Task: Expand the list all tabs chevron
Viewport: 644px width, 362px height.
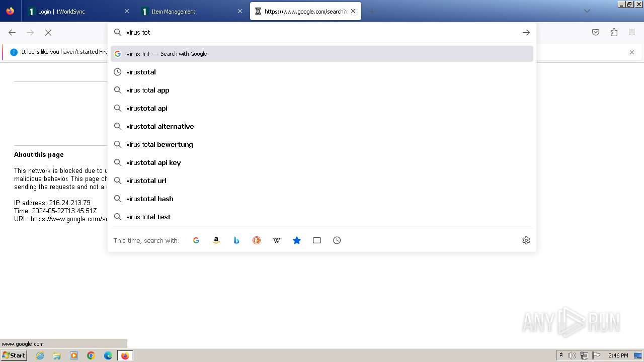Action: (x=587, y=11)
